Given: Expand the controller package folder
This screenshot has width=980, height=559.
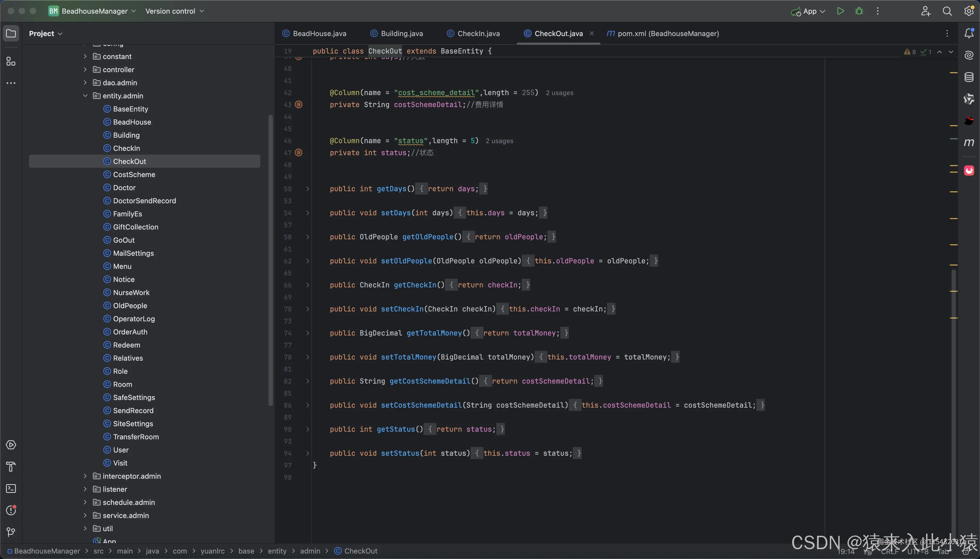Looking at the screenshot, I should (85, 69).
